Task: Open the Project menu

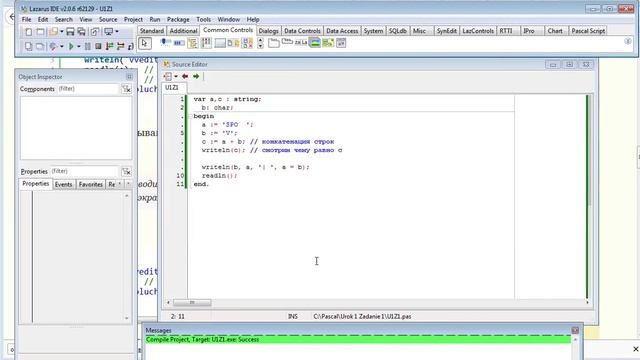Action: coord(133,19)
